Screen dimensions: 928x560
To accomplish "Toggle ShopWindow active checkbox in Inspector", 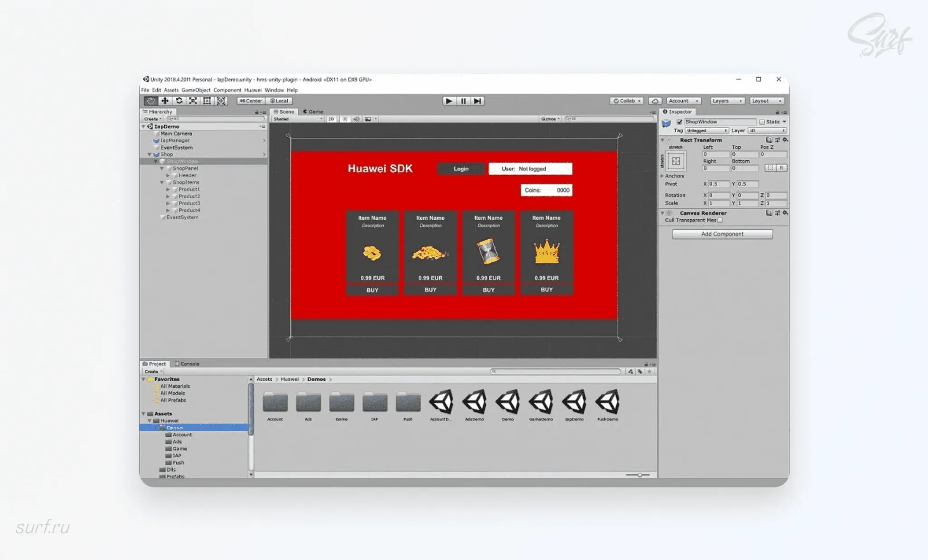I will (x=679, y=122).
